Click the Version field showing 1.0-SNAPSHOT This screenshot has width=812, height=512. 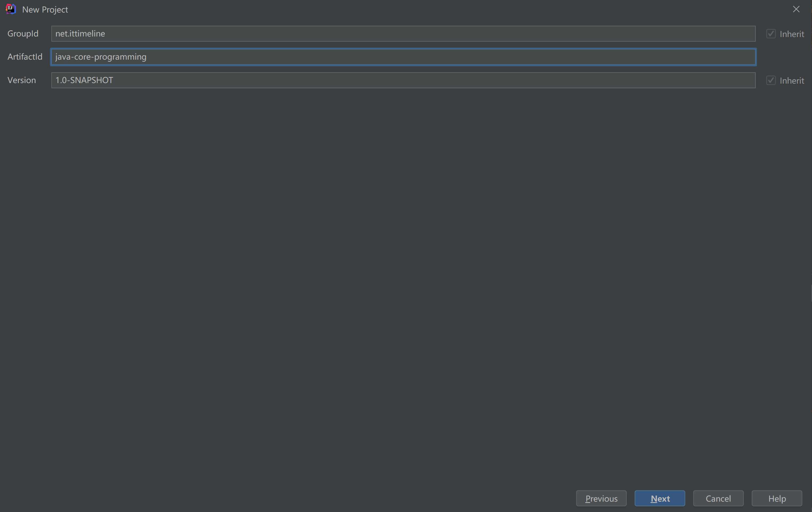pyautogui.click(x=403, y=80)
